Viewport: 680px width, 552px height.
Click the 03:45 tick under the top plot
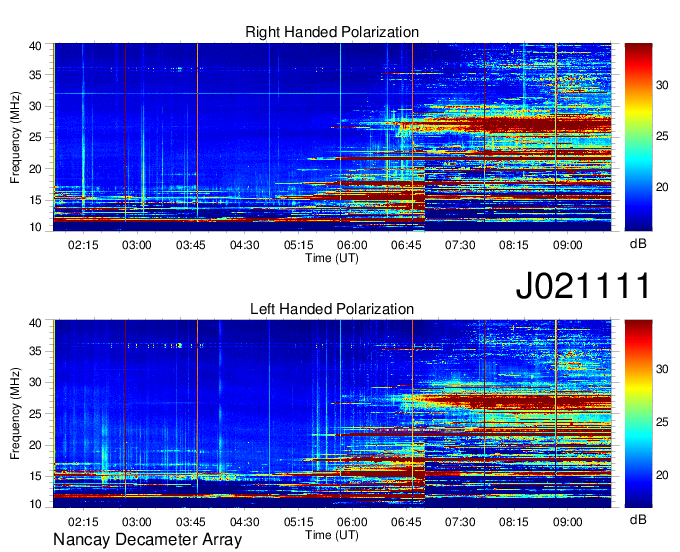pyautogui.click(x=190, y=245)
